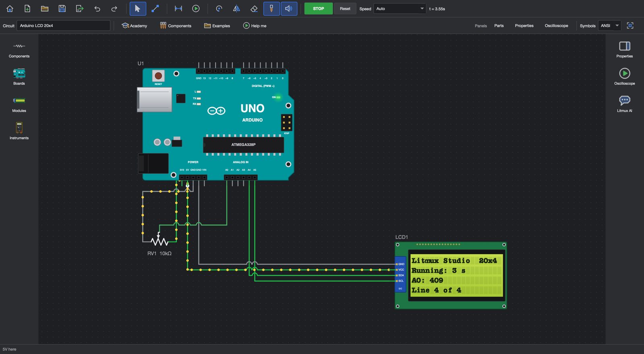Open Components in the left sidebar
This screenshot has height=354, width=644.
coord(19,50)
